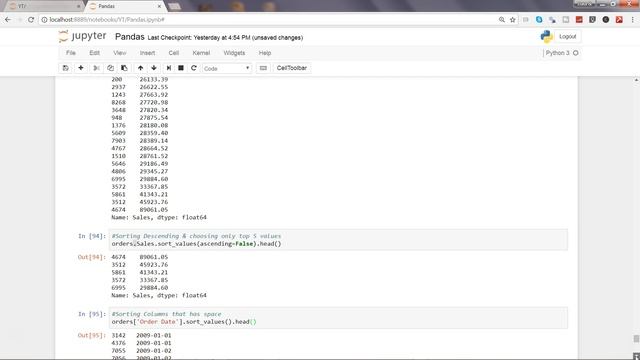Open the Chrome three-dot menu

pos(633,20)
